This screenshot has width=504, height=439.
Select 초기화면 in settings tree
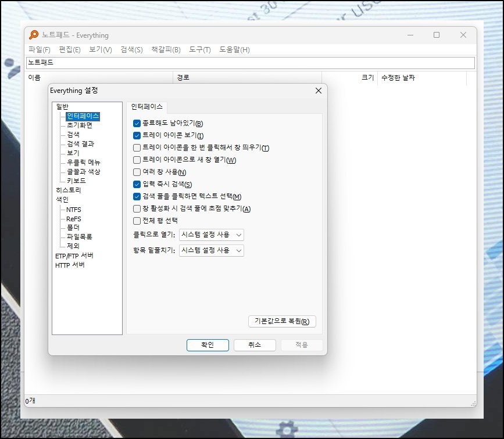(80, 125)
